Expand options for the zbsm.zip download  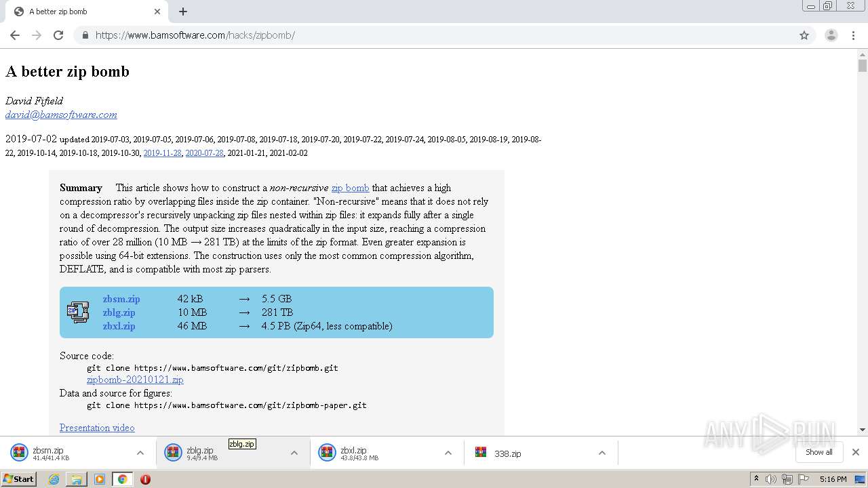(140, 453)
